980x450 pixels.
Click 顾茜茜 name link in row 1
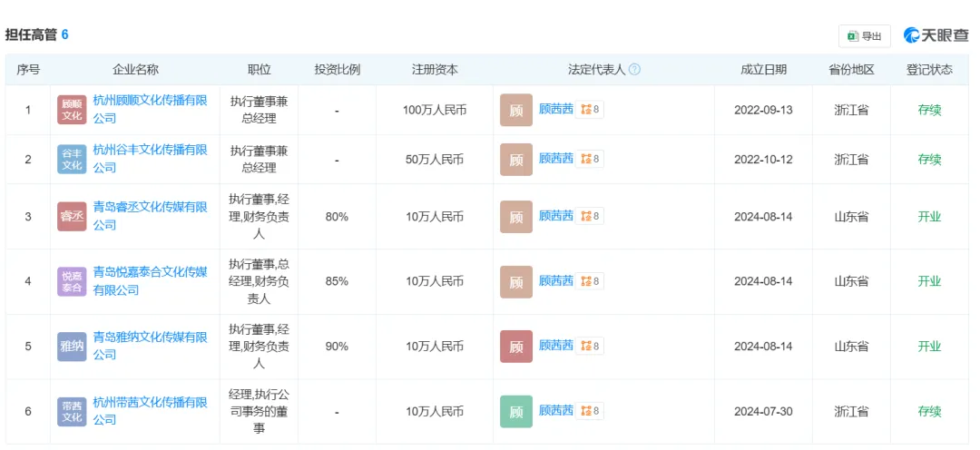[556, 110]
